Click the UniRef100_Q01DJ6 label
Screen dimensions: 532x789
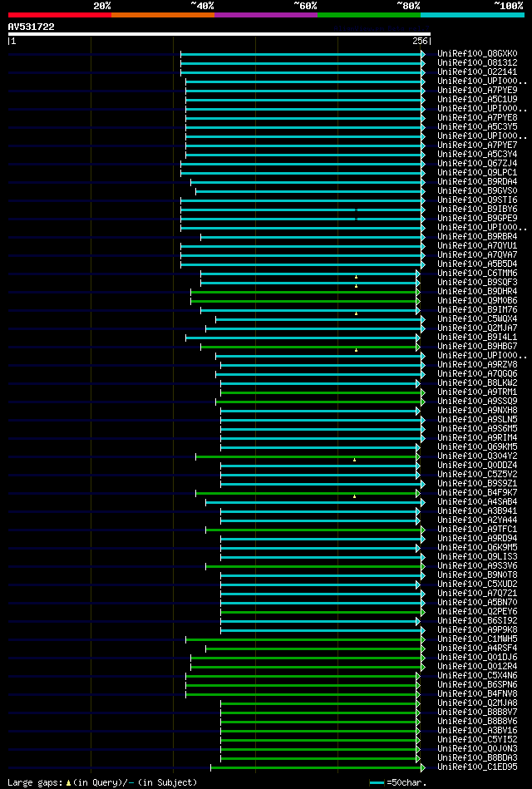pos(477,658)
